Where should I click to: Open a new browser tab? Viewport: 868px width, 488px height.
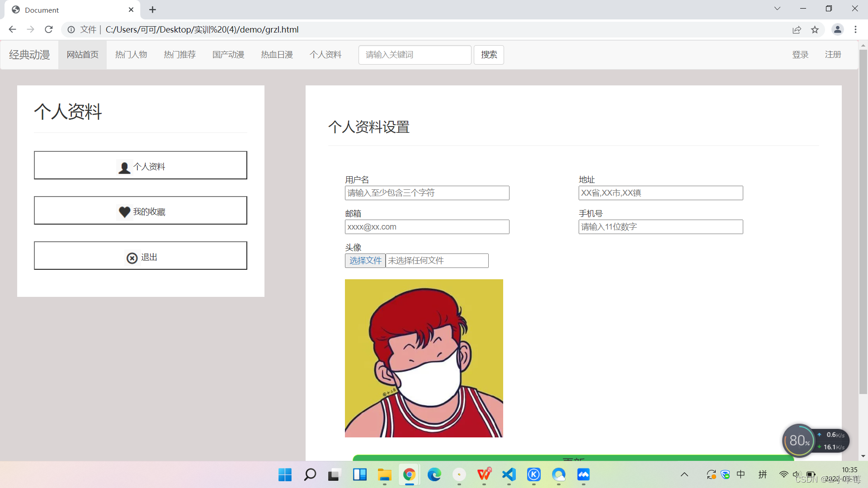click(x=152, y=9)
